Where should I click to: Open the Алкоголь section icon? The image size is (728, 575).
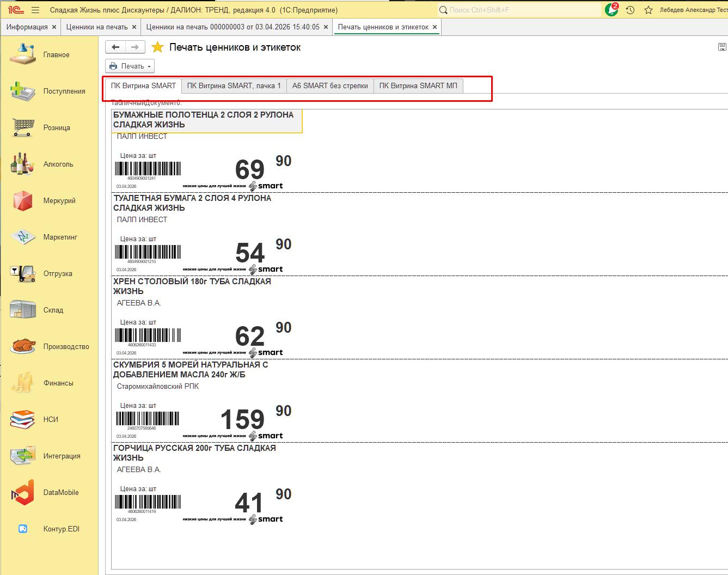(23, 164)
